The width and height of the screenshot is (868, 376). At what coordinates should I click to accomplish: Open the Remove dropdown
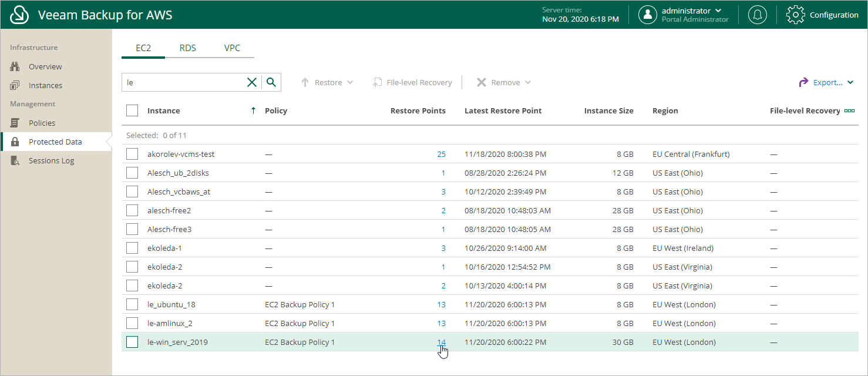click(x=504, y=82)
